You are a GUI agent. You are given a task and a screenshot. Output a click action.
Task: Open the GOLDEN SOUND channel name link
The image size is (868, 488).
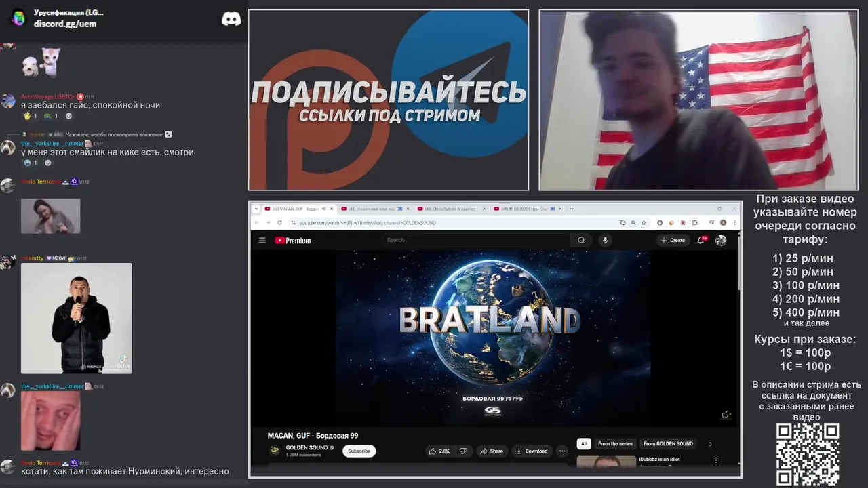pyautogui.click(x=307, y=447)
